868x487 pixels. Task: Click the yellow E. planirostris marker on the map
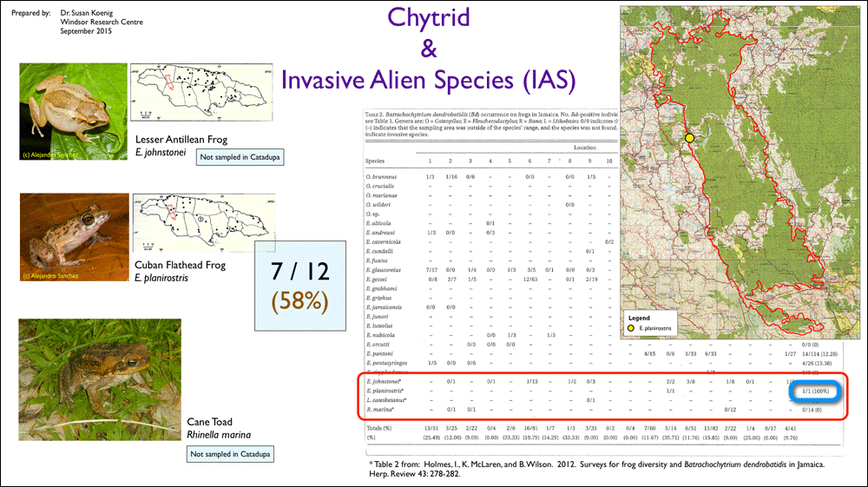(690, 138)
